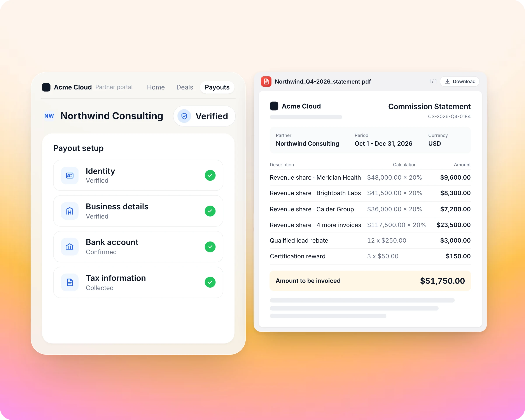Click the Acme Cloud logo in the statement
This screenshot has width=525, height=420.
pos(274,106)
